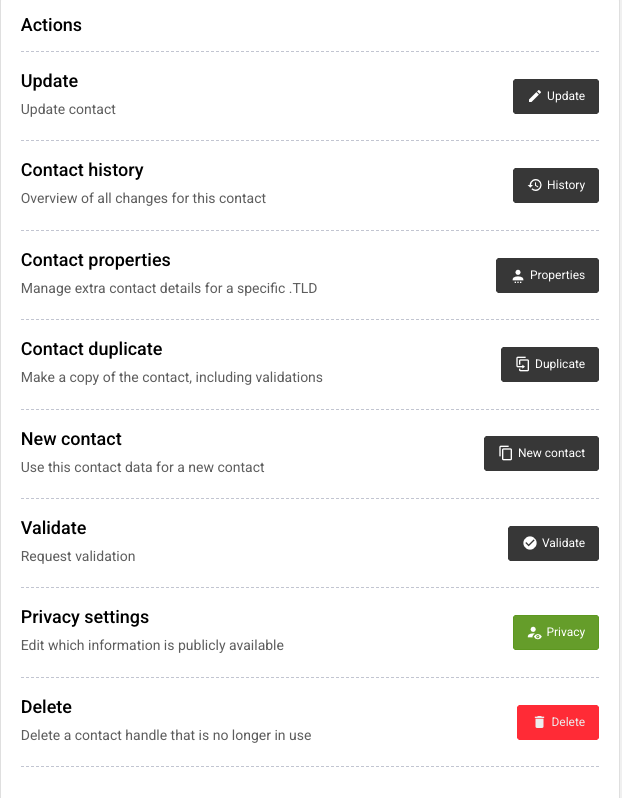Click the copy icon on the New contact button
The width and height of the screenshot is (622, 798).
click(505, 453)
